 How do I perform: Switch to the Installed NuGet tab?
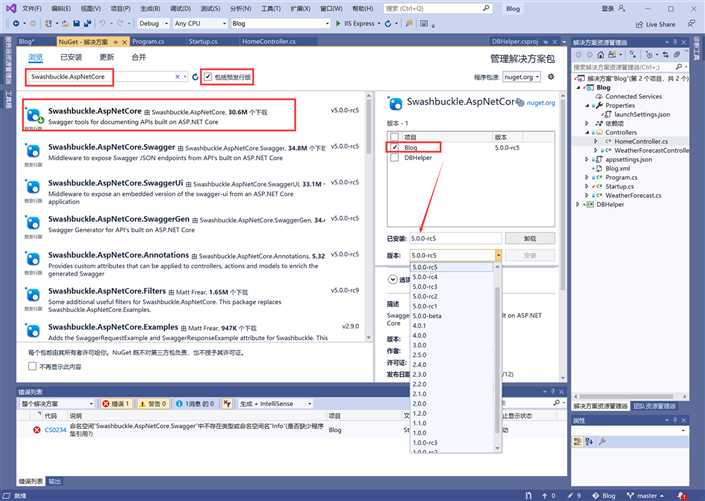tap(71, 57)
